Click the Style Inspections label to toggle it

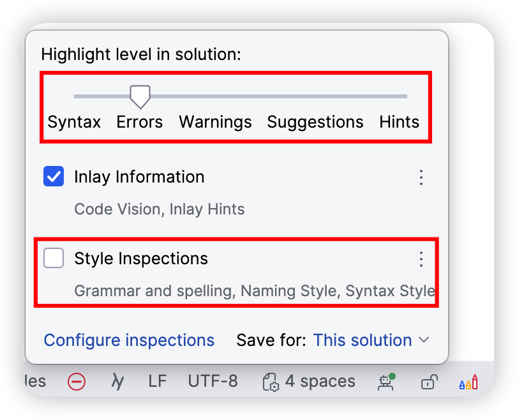click(x=141, y=258)
